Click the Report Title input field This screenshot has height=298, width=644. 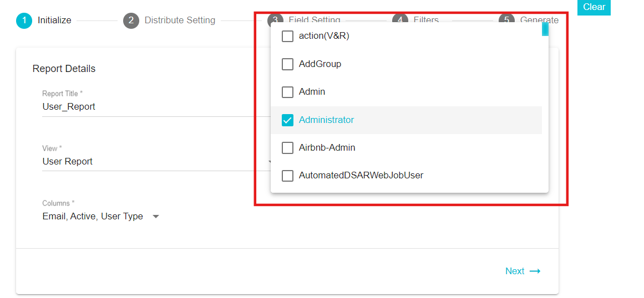[x=156, y=107]
